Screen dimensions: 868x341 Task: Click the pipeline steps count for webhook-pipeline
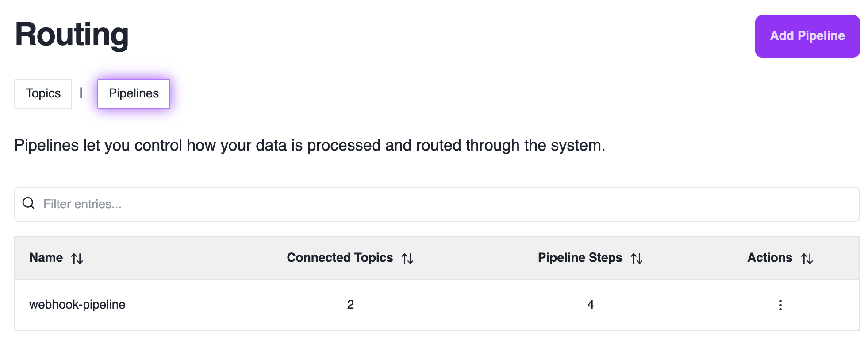[590, 305]
